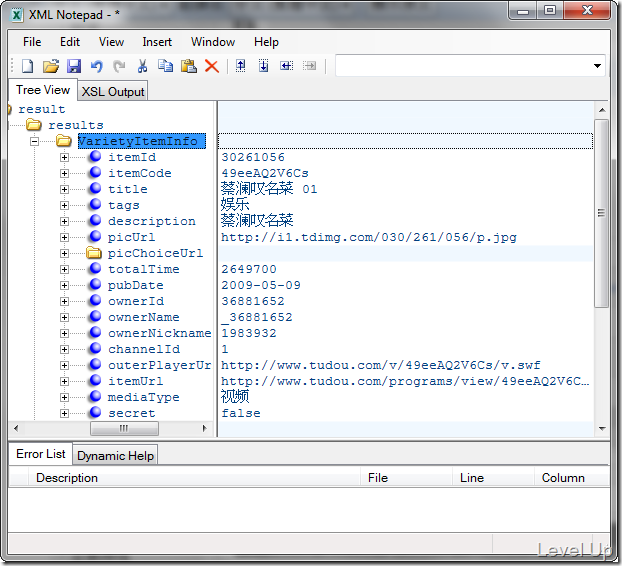The image size is (622, 566).
Task: Click the blue element ball beside itemId
Action: tap(95, 157)
